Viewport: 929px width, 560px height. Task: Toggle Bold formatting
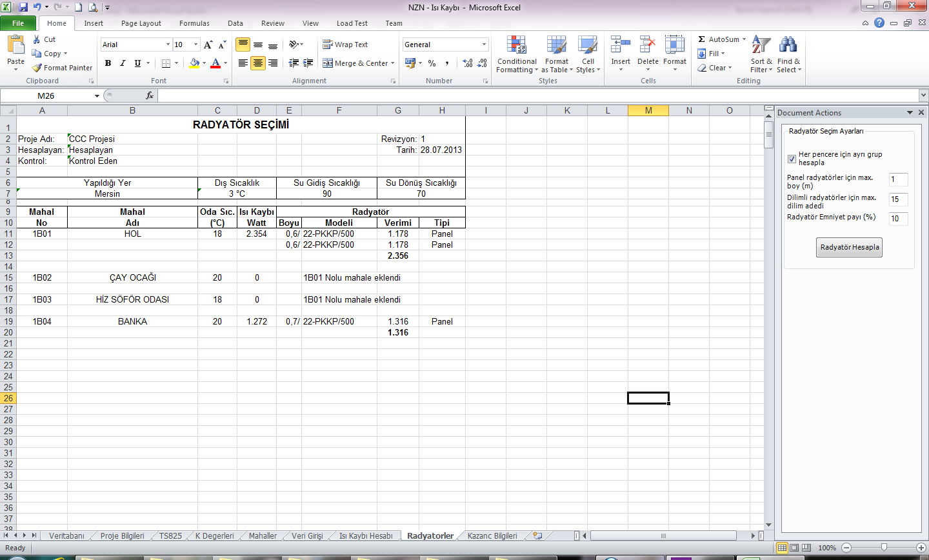pyautogui.click(x=108, y=63)
